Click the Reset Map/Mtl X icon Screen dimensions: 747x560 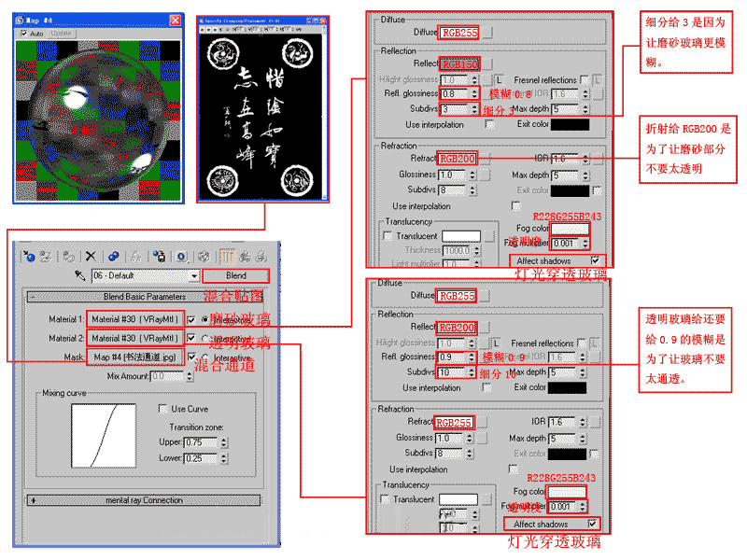click(91, 257)
